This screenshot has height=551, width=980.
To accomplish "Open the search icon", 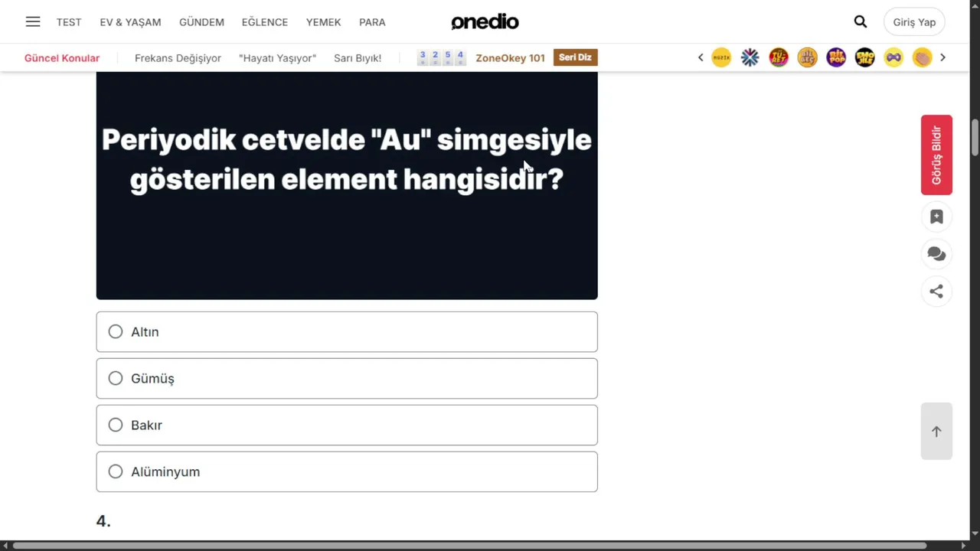I will pos(861,21).
